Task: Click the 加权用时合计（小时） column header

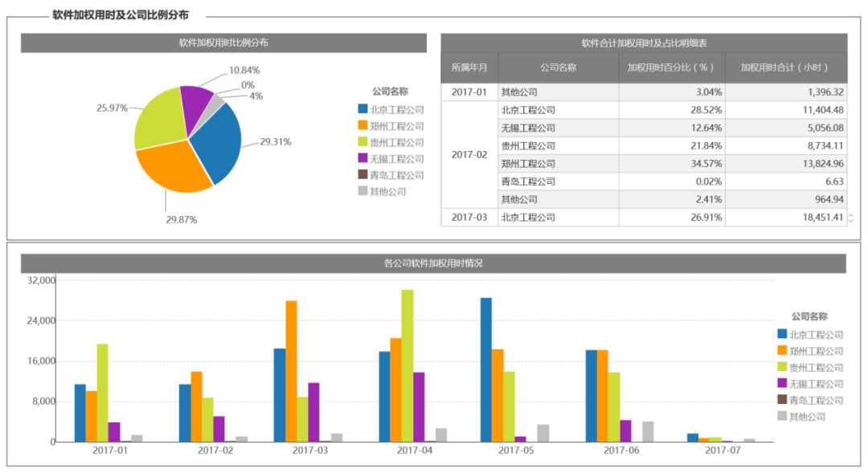Action: tap(786, 67)
